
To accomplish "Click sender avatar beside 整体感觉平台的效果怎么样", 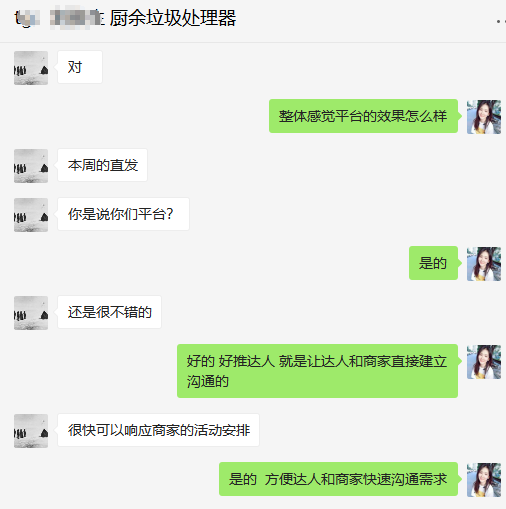I will click(484, 117).
